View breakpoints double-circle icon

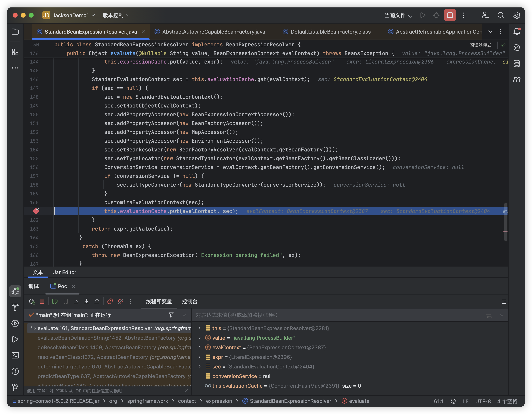click(x=110, y=301)
